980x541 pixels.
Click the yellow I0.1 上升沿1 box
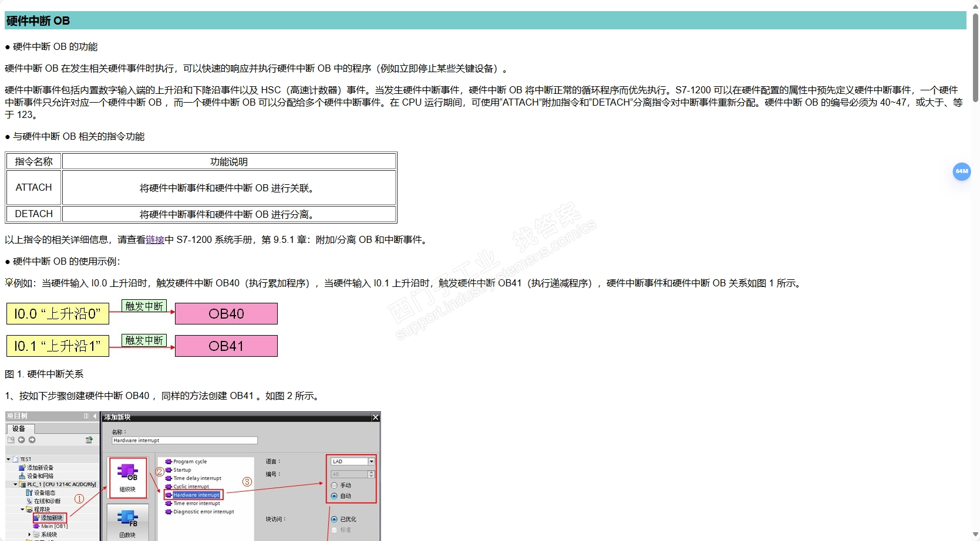[58, 346]
